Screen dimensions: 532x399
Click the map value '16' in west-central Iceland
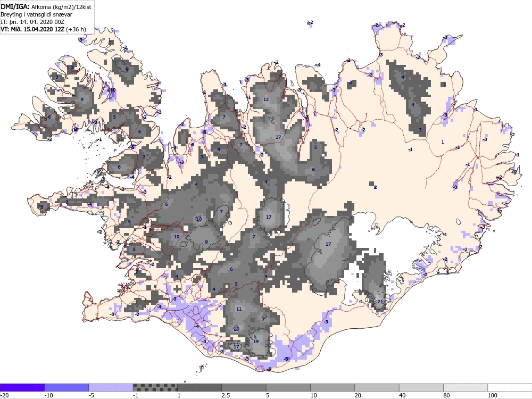(199, 219)
